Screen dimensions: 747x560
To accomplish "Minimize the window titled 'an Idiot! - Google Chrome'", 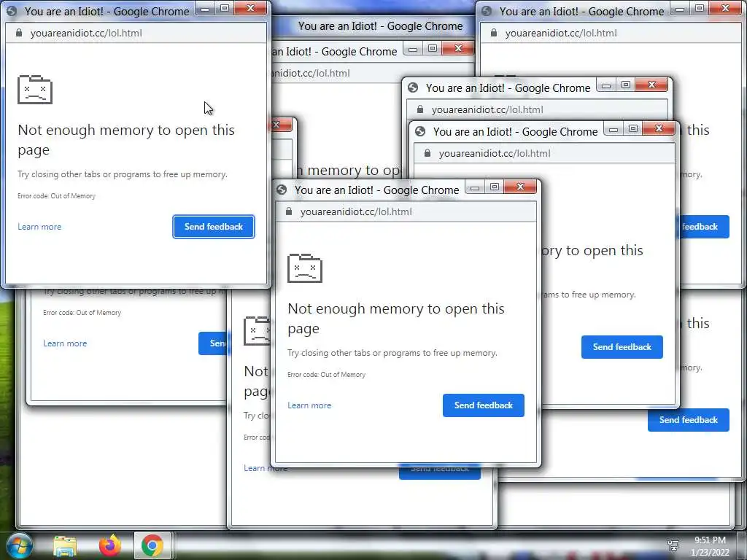I will [x=413, y=49].
